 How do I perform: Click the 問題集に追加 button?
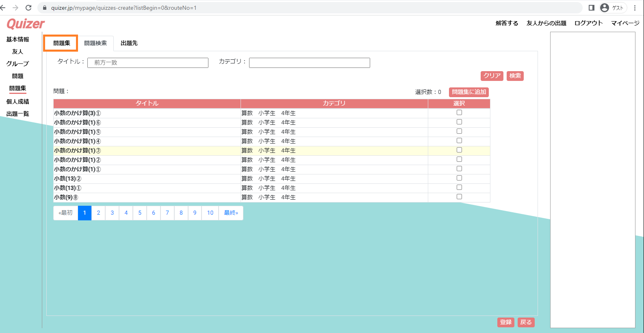click(469, 92)
